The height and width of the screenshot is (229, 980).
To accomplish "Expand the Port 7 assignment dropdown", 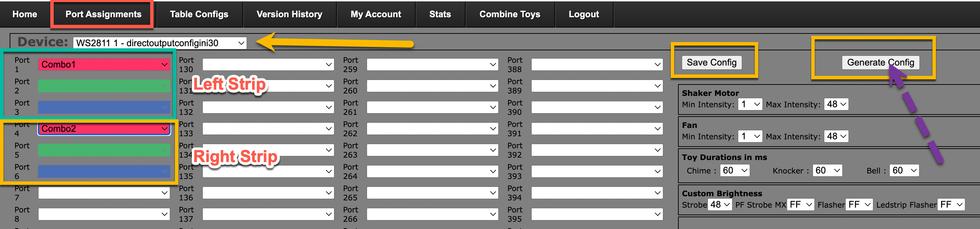I will (x=104, y=193).
